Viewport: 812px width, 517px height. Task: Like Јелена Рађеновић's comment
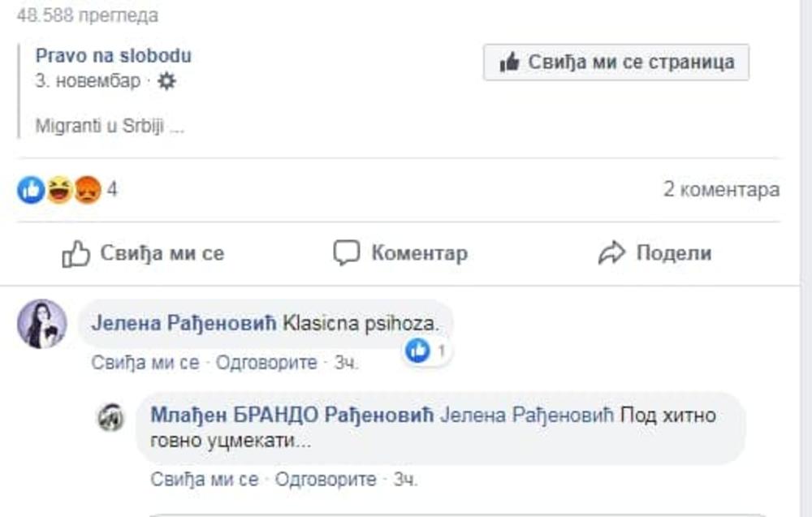145,363
